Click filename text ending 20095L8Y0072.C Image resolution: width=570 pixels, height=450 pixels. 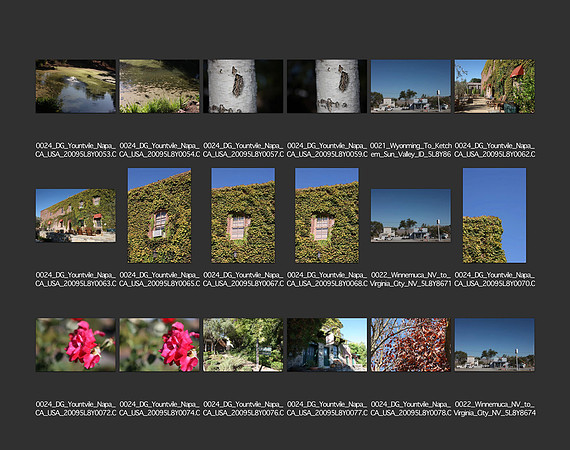click(x=76, y=408)
